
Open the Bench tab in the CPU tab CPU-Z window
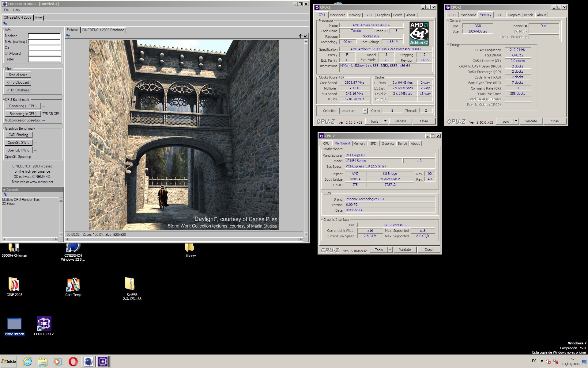398,15
